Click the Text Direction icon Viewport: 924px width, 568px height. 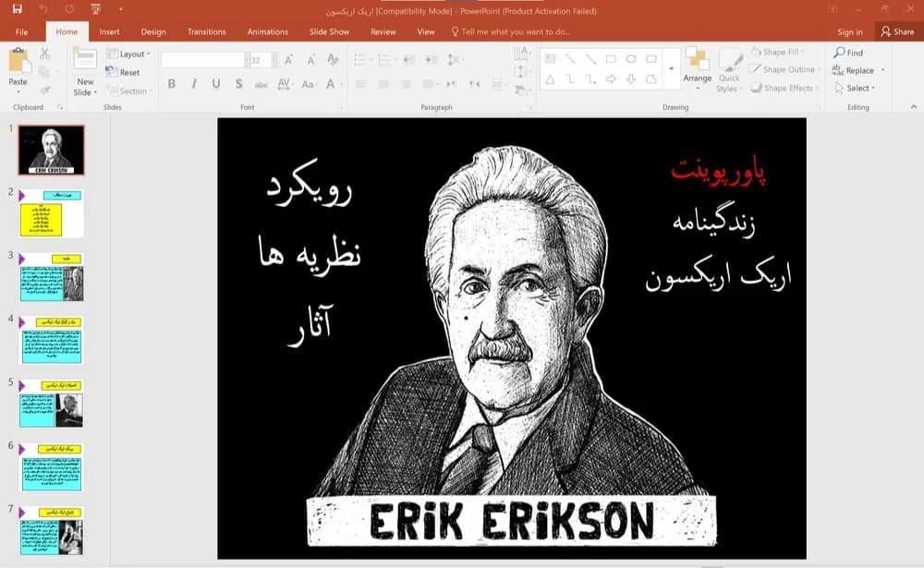point(521,54)
